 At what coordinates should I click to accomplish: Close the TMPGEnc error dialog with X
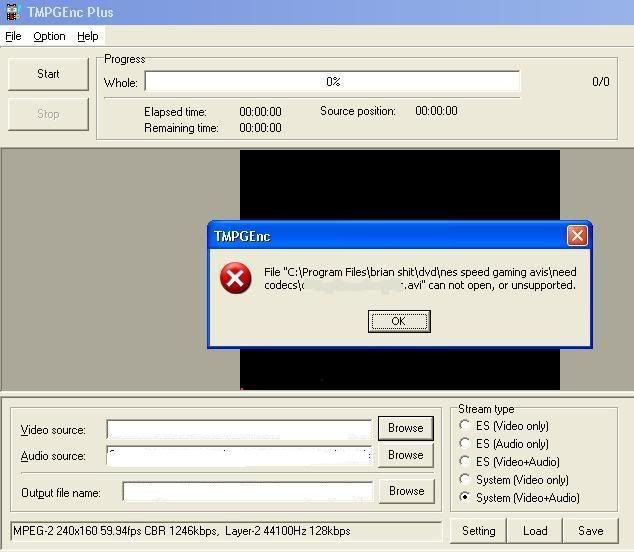577,235
